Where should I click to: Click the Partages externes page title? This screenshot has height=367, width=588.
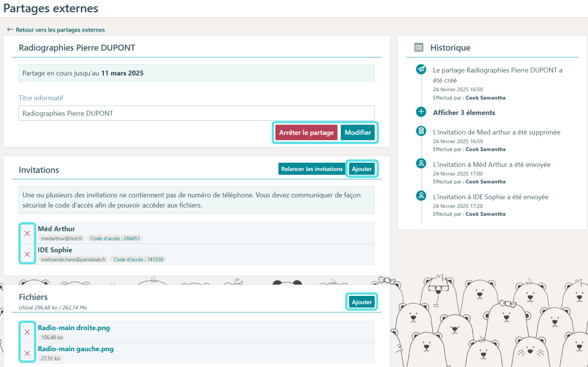[51, 8]
